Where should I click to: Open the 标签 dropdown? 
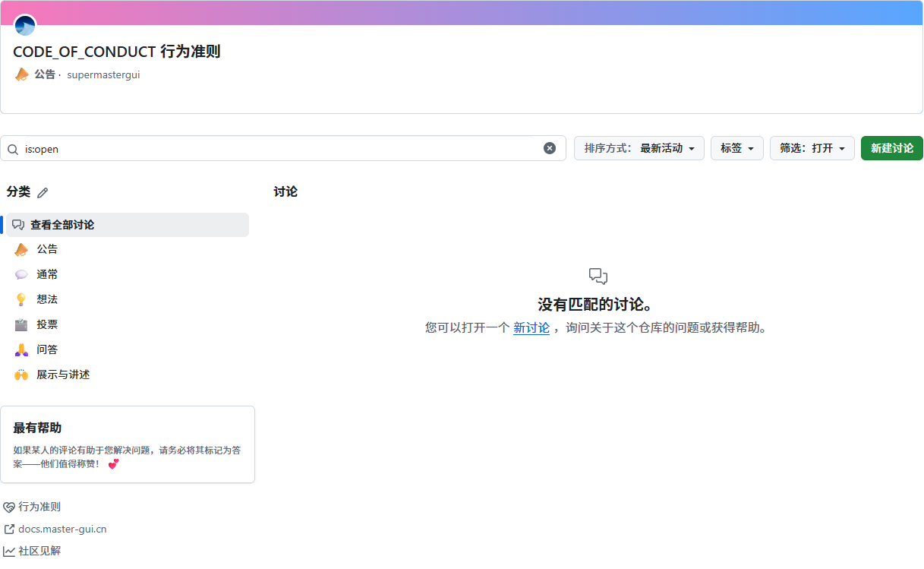coord(737,148)
